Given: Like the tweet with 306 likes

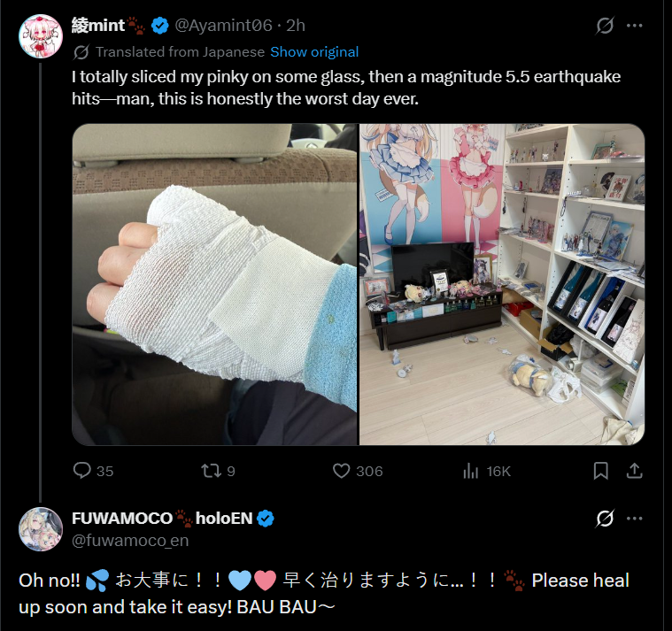Looking at the screenshot, I should coord(341,471).
